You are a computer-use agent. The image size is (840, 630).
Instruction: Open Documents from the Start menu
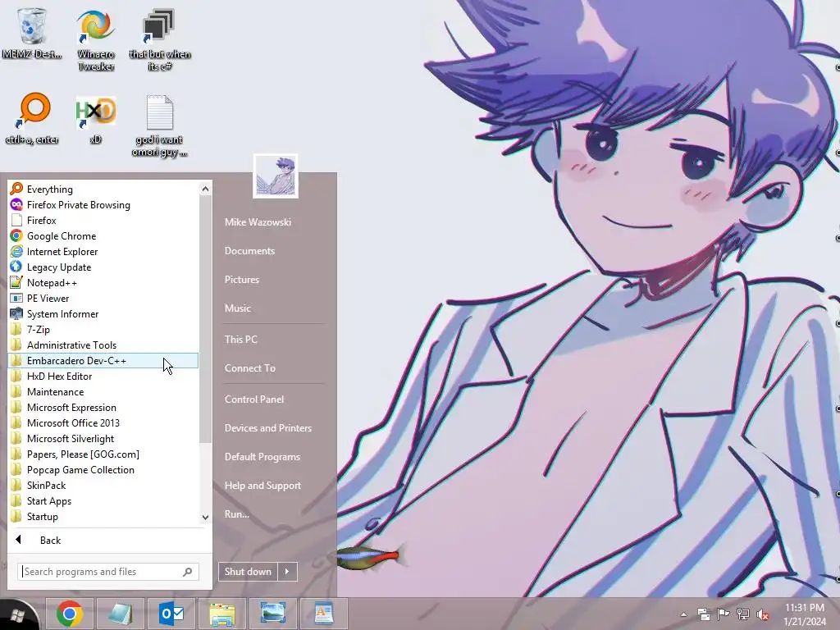[x=249, y=251]
